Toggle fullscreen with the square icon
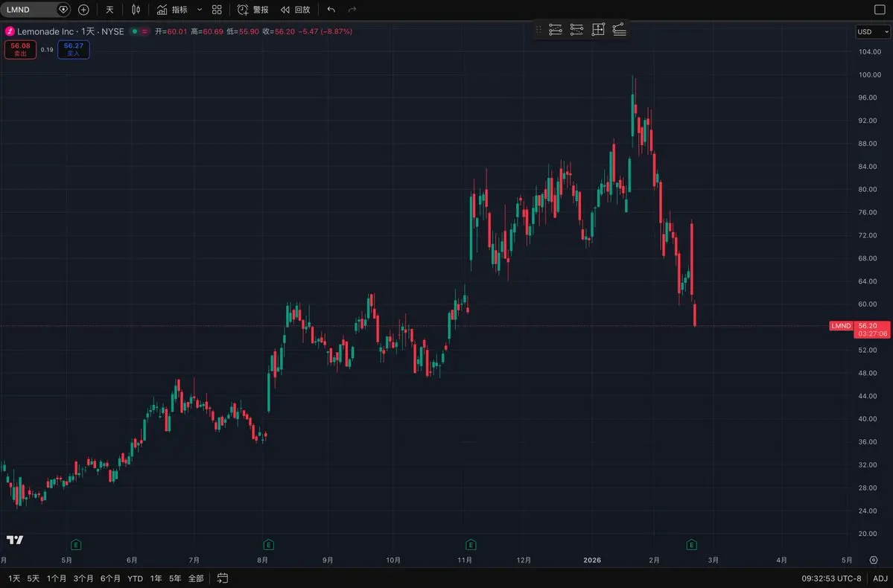Screen dimensions: 893x588 (880, 10)
